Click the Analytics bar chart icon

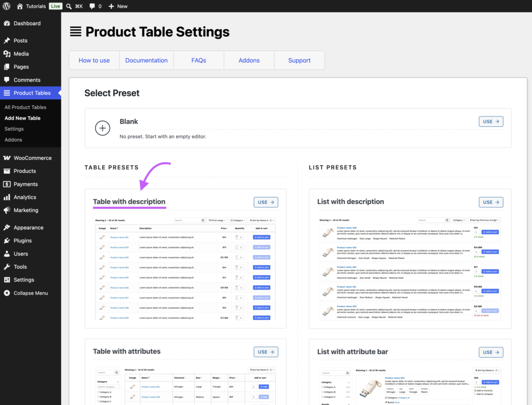(x=7, y=197)
